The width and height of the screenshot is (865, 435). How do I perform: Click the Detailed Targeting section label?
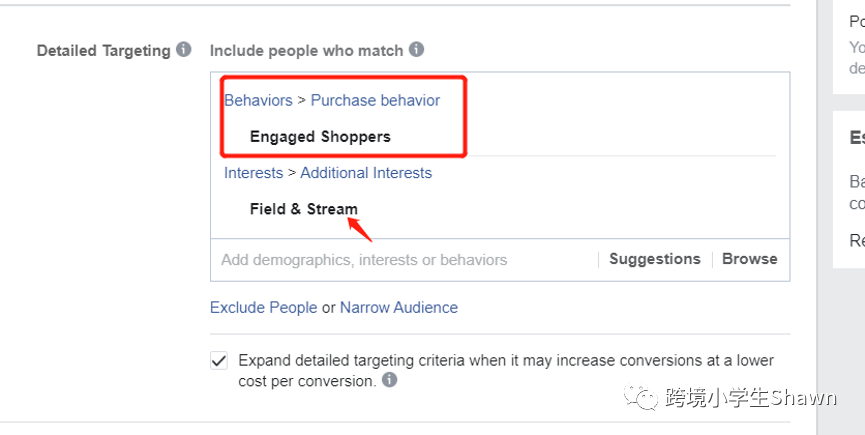(104, 51)
